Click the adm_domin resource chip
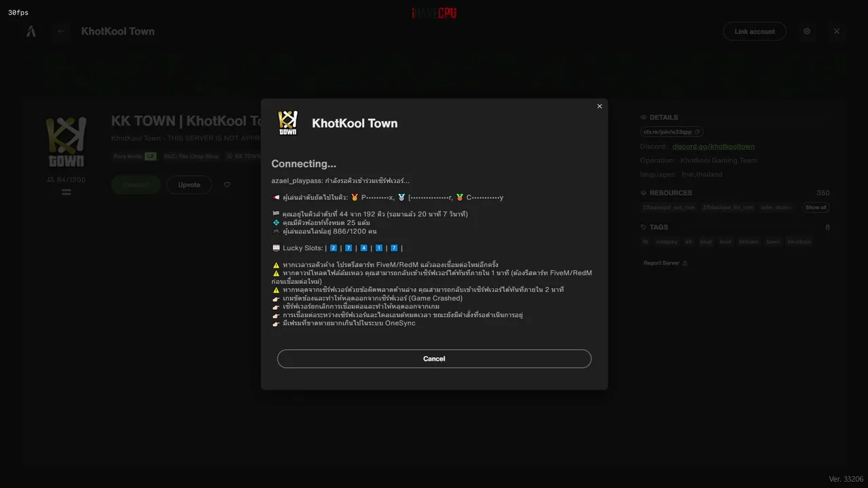 776,207
